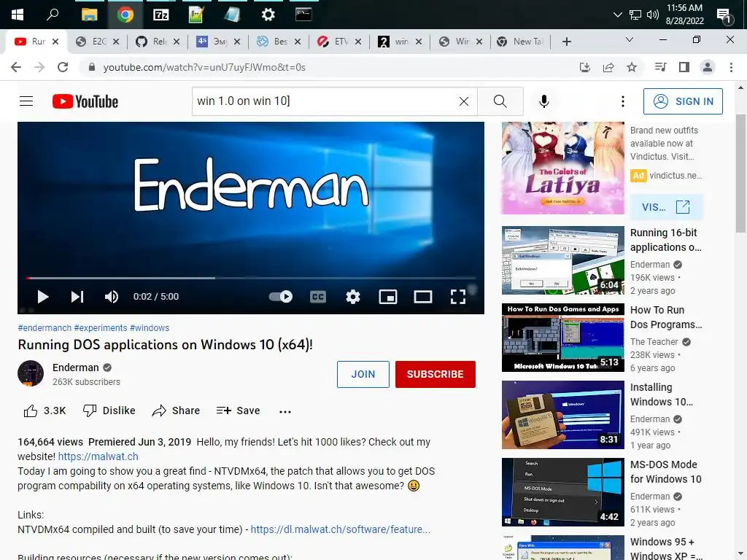The image size is (747, 560).
Task: Toggle Chrome side panel
Action: [684, 67]
